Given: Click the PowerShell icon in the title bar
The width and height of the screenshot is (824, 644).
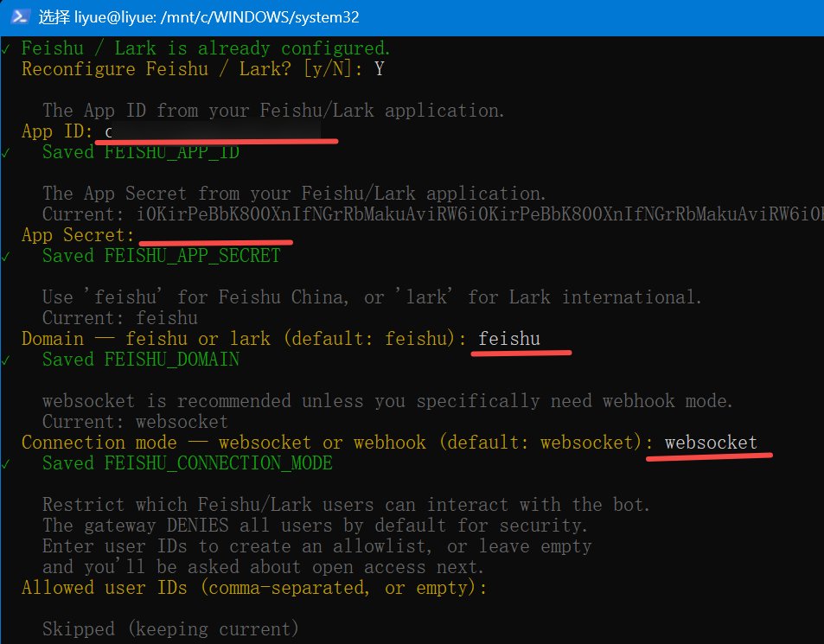Looking at the screenshot, I should 19,16.
